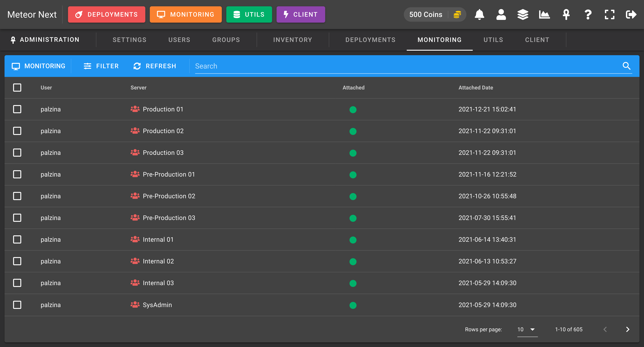Viewport: 644px width, 347px height.
Task: Toggle the select-all header checkbox
Action: tap(17, 88)
